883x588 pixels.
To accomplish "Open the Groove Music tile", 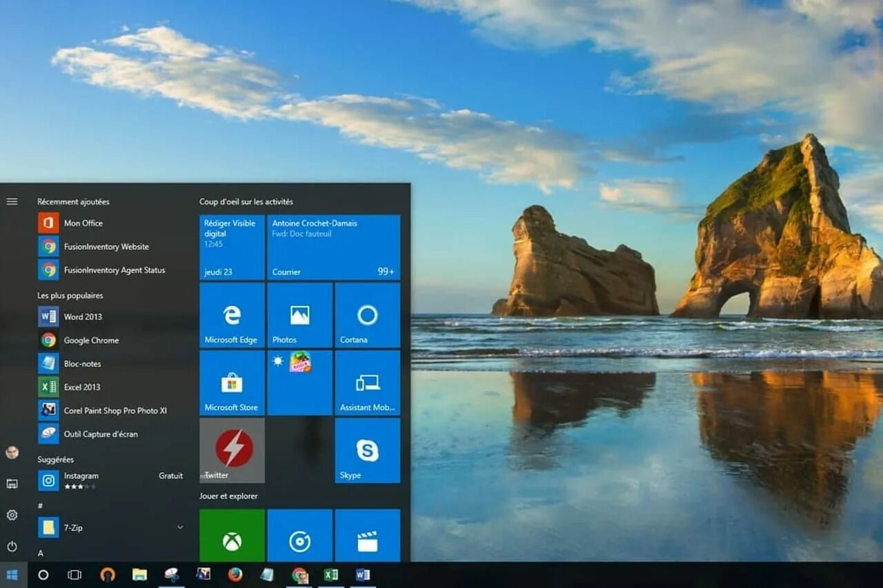I will 299,536.
